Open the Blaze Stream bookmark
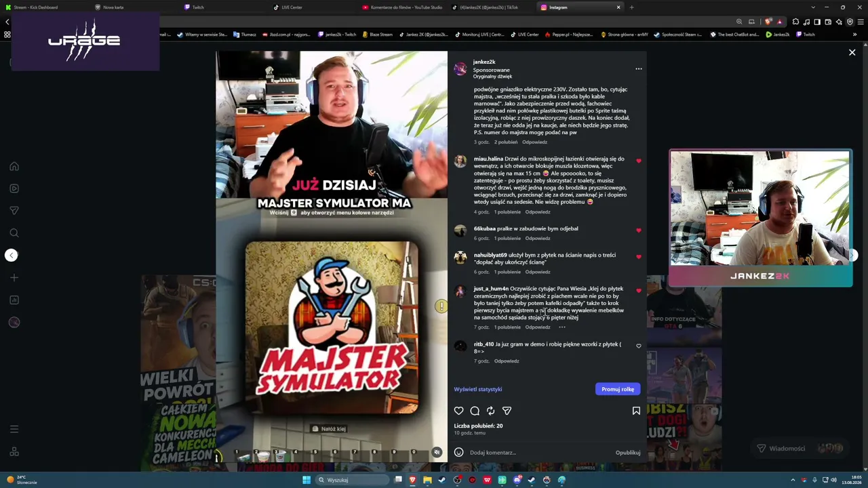 (x=377, y=35)
